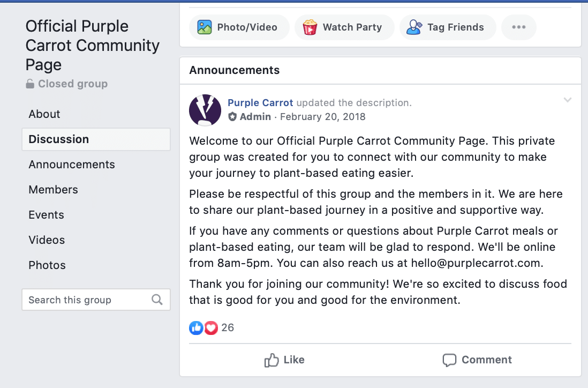The width and height of the screenshot is (588, 388).
Task: Click the Watch Party popcorn icon
Action: click(310, 27)
